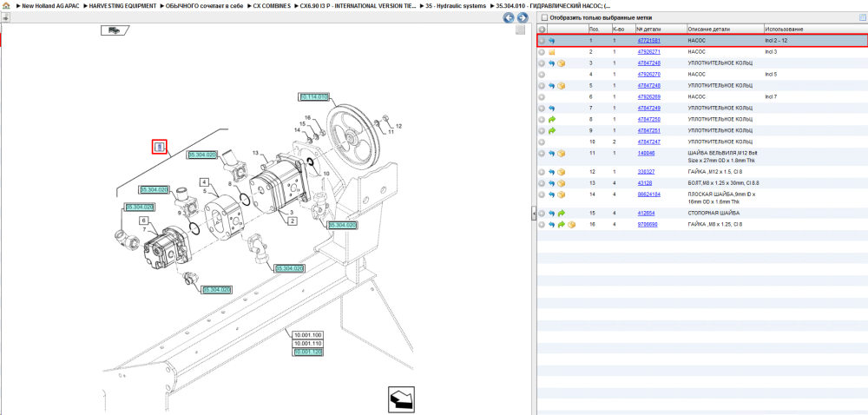
Task: Toggle selection circle for part 47926269
Action: pos(542,97)
